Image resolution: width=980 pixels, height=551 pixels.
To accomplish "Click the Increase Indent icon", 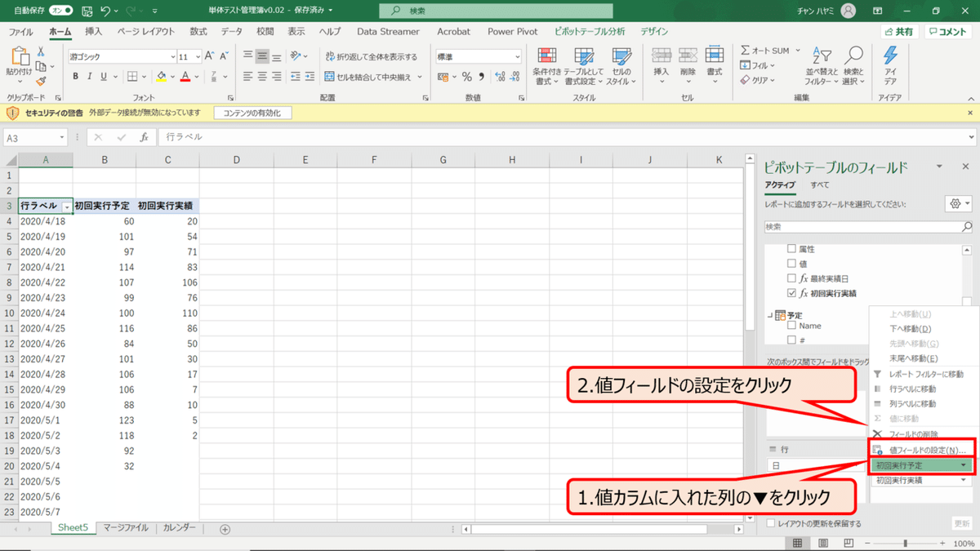I will click(308, 77).
